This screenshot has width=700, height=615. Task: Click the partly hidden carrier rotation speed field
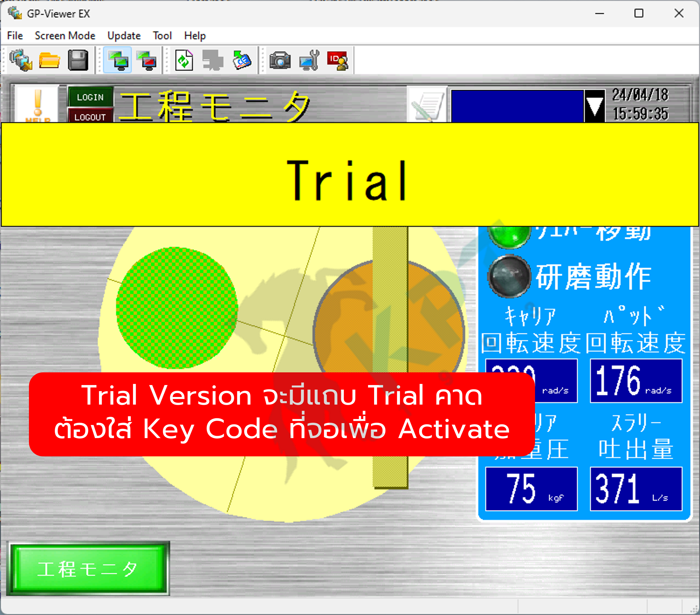click(x=556, y=381)
